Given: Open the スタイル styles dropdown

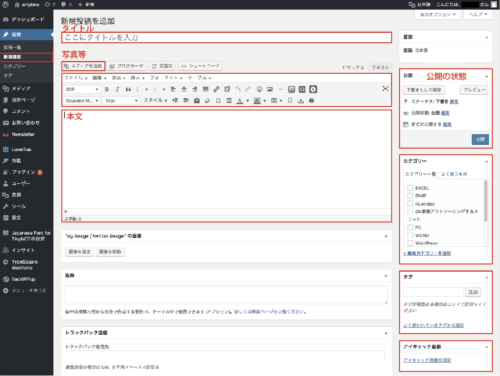Looking at the screenshot, I should coord(155,100).
